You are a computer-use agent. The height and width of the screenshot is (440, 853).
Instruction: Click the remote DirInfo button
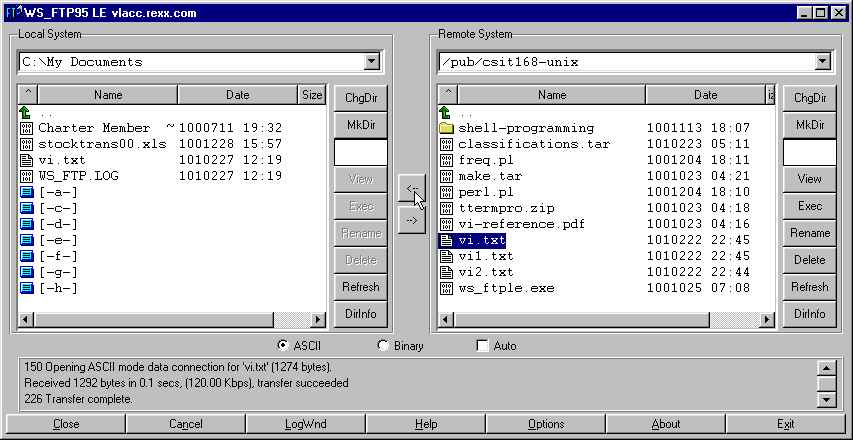point(809,314)
